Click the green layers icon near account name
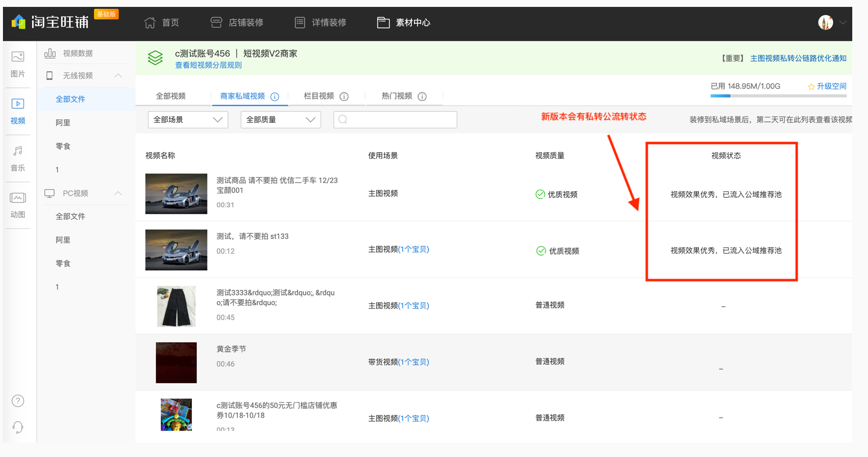Screen dimensions: 868x457 (155, 58)
